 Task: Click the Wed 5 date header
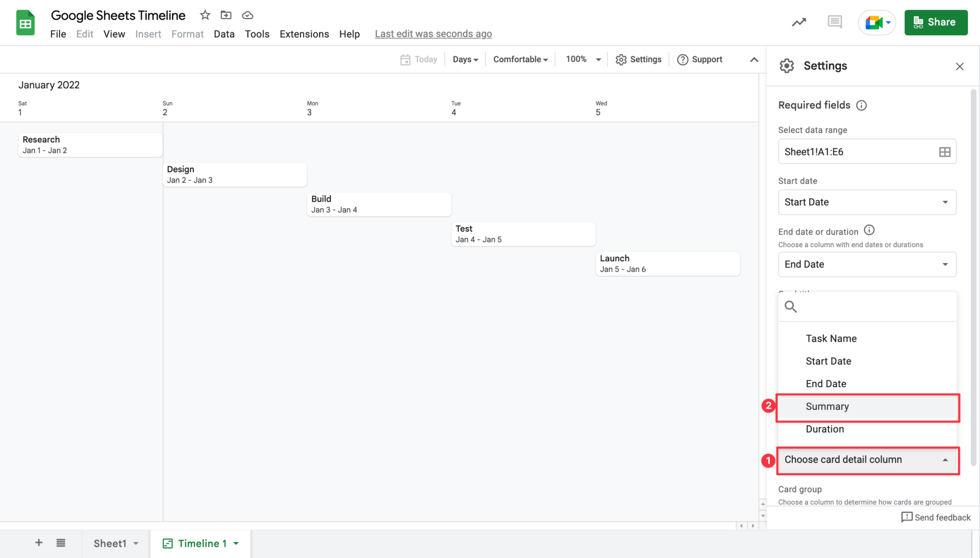pos(601,109)
